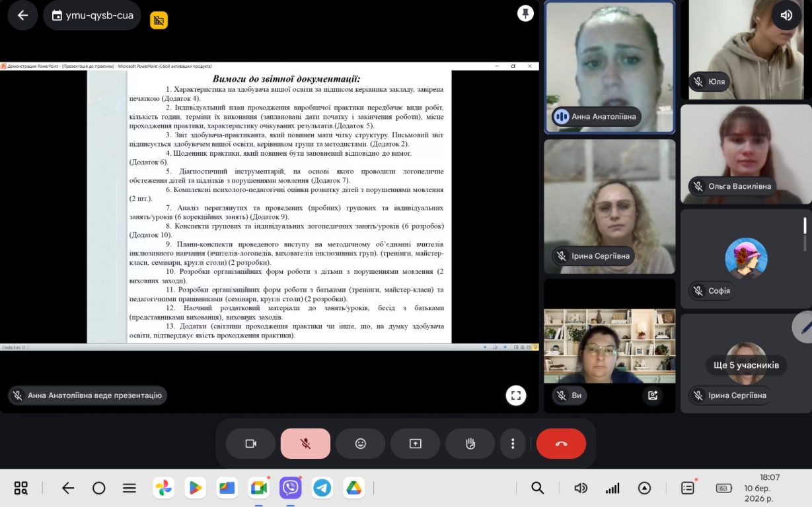Open Viber from the taskbar

pyautogui.click(x=291, y=488)
